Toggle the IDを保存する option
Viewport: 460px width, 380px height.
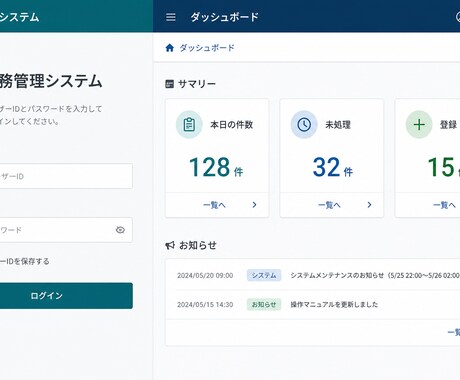pos(25,261)
